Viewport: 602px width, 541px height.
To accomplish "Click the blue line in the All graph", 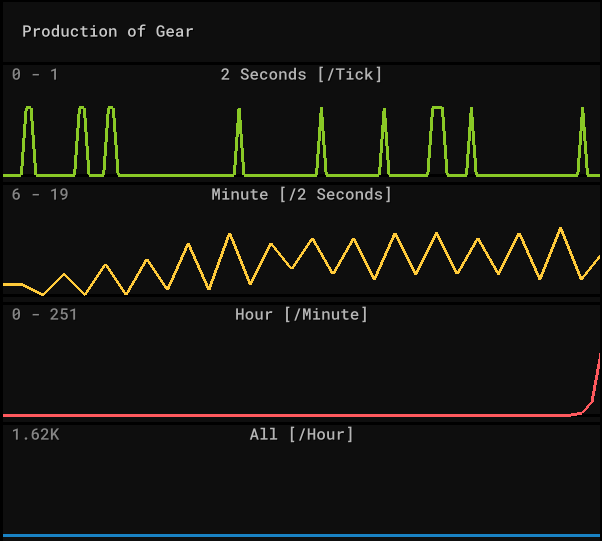I will click(300, 536).
